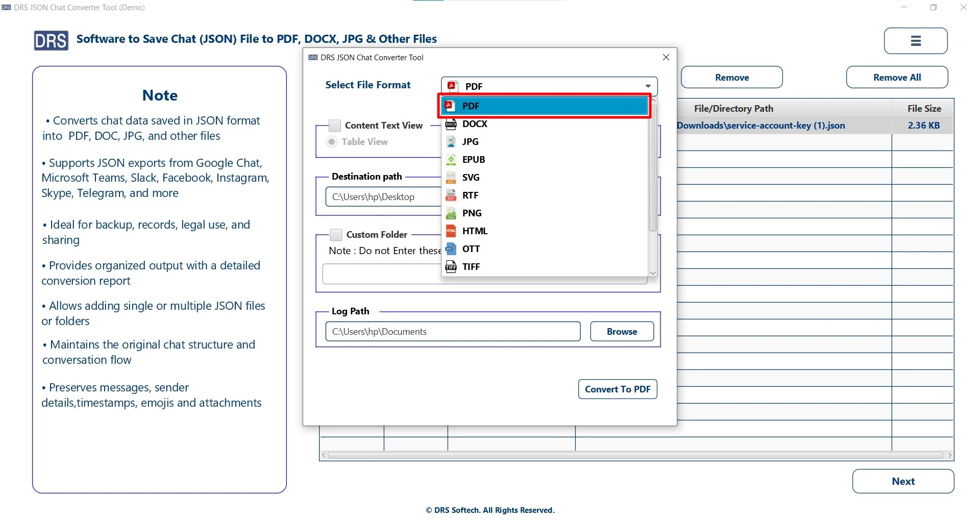Enable the Content Text View checkbox
Image resolution: width=980 pixels, height=521 pixels.
[x=335, y=126]
